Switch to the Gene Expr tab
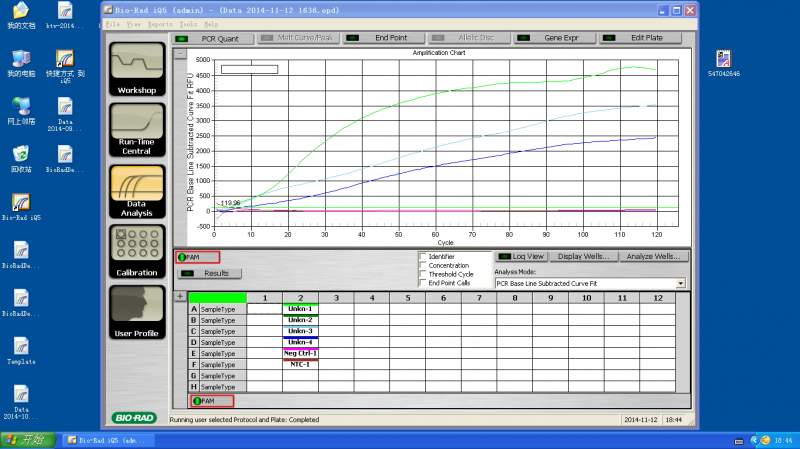This screenshot has height=449, width=800. coord(555,38)
